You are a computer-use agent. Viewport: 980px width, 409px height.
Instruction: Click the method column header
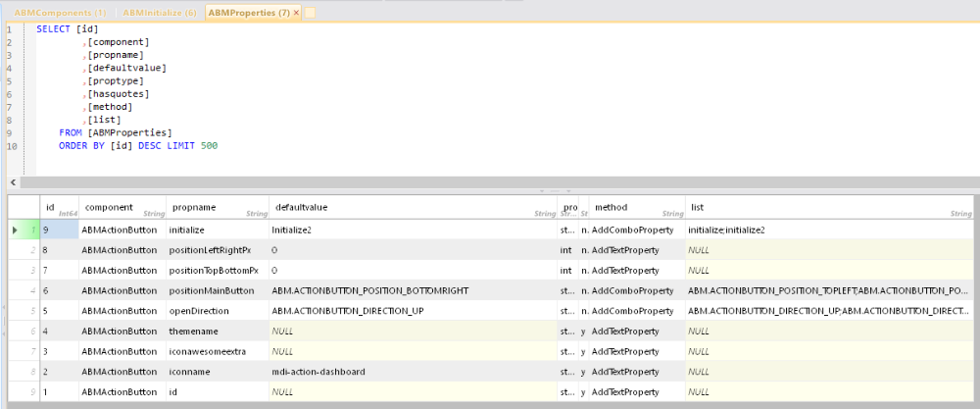click(x=637, y=207)
